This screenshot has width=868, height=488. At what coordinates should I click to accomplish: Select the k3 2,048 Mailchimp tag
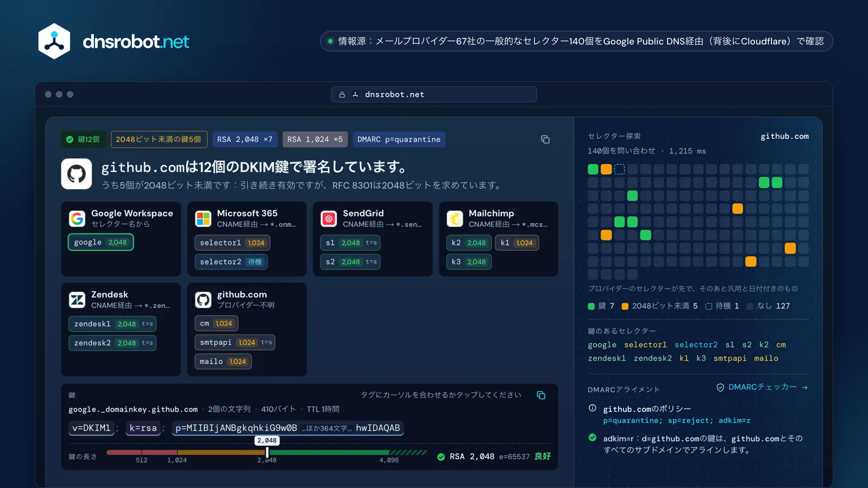pos(469,261)
